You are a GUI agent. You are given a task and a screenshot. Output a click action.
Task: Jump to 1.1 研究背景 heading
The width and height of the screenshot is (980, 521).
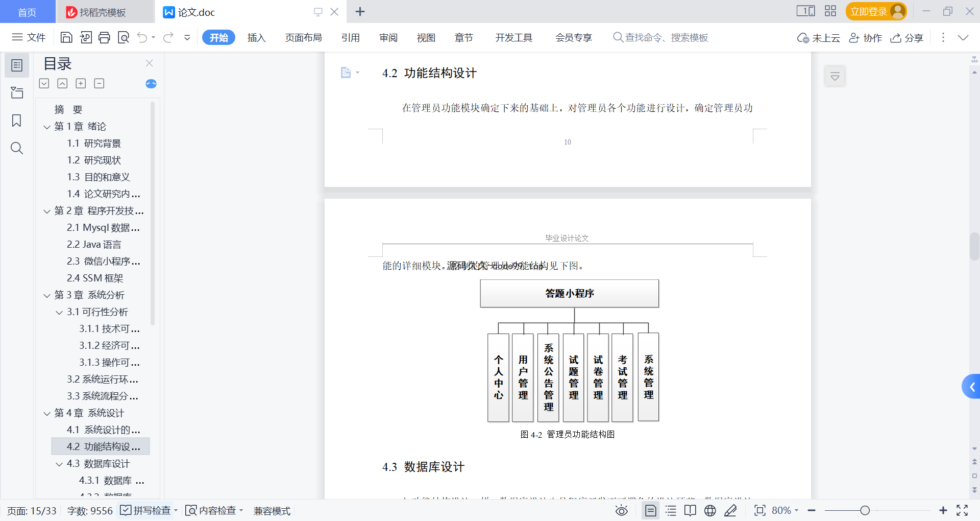pyautogui.click(x=94, y=144)
